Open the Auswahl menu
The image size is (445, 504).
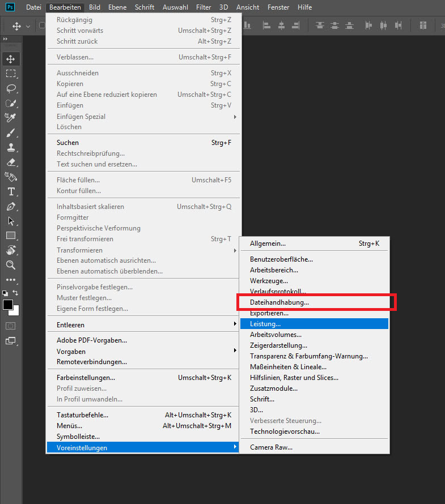[175, 7]
